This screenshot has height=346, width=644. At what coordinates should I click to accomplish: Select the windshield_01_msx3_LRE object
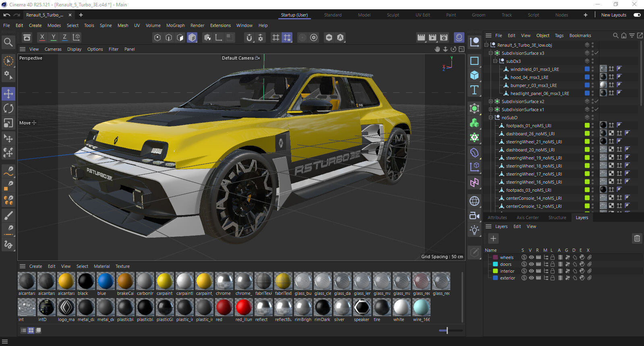[534, 69]
